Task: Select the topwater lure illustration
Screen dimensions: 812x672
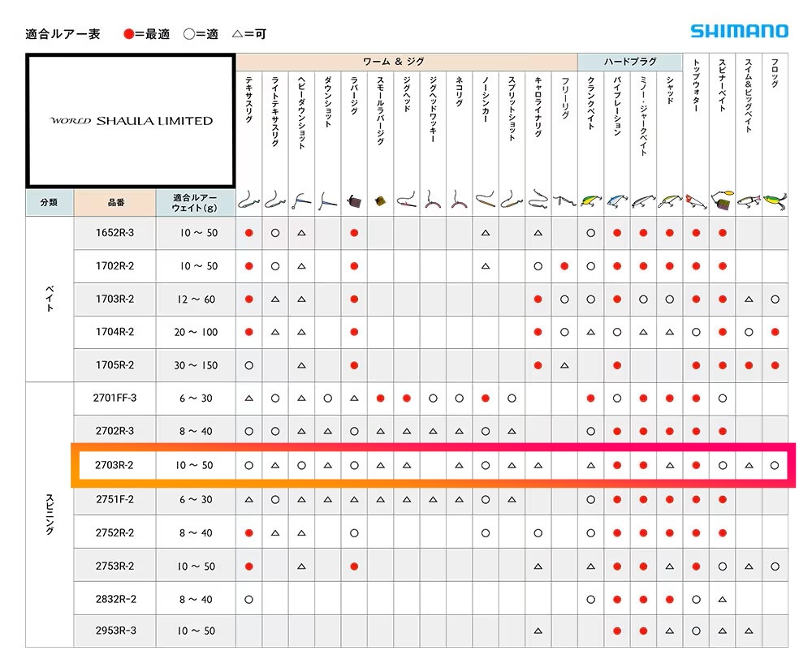Action: coord(696,201)
